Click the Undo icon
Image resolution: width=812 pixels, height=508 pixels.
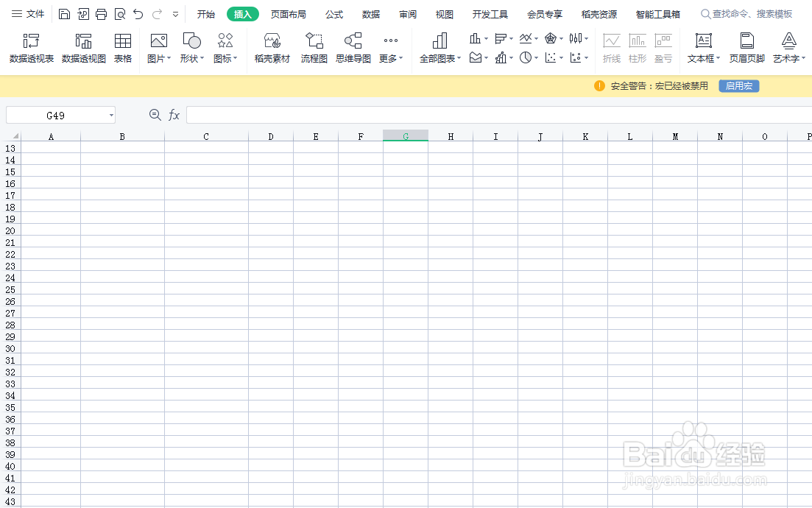click(138, 13)
